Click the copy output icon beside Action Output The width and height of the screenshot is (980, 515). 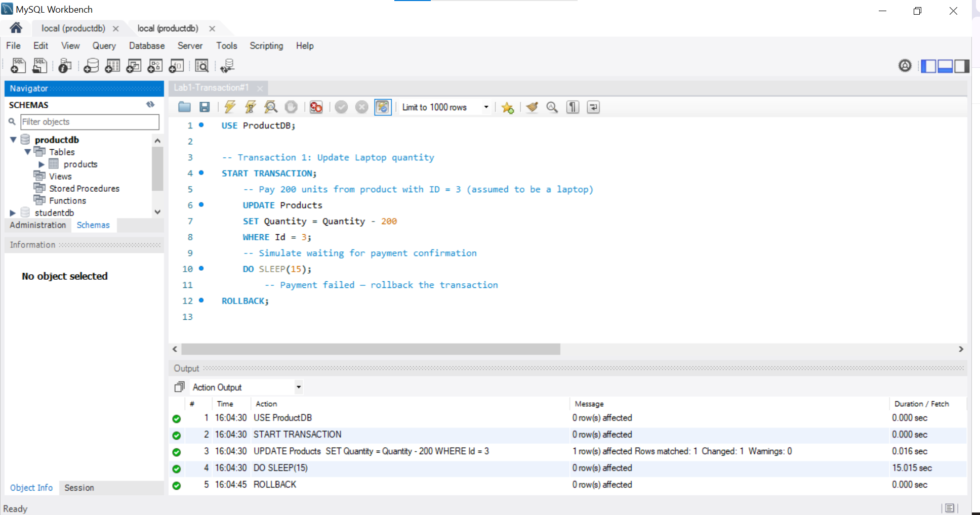coord(179,387)
